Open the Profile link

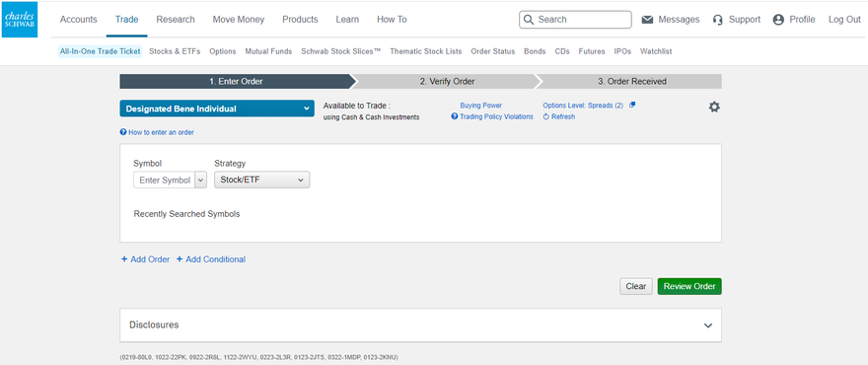tap(802, 20)
